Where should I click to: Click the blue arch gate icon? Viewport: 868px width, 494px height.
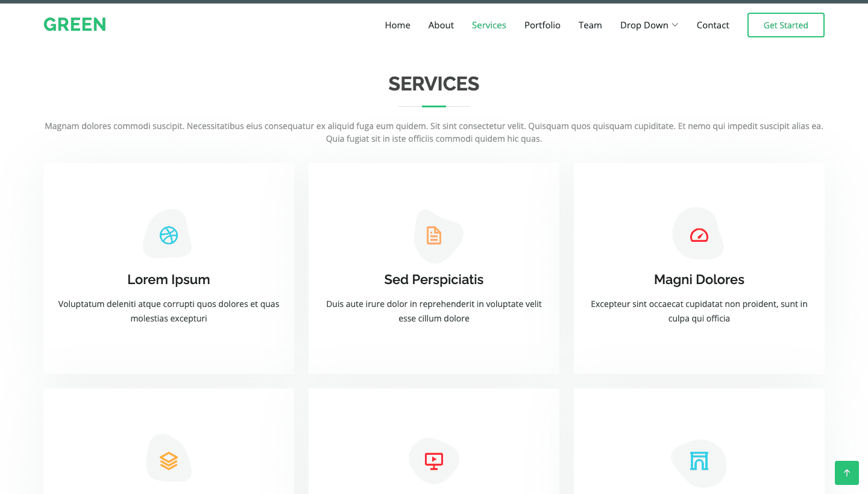[699, 461]
